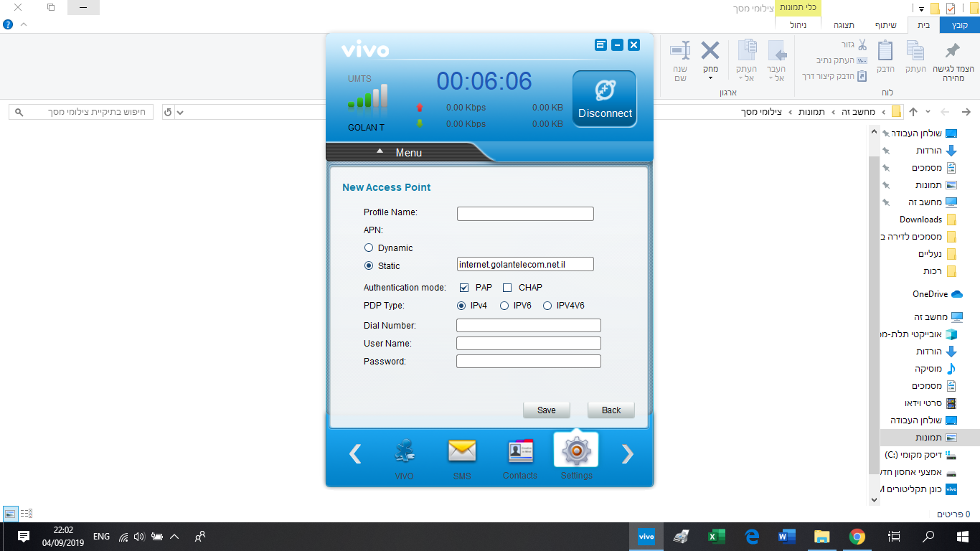Click the greyed left-pointing navigation arrow in Explorer
Image resolution: width=980 pixels, height=551 pixels.
(946, 112)
